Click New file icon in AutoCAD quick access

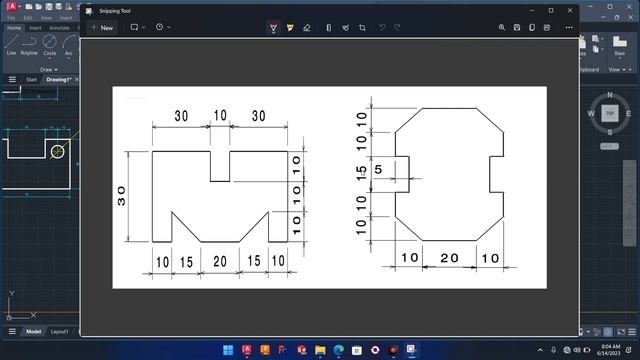[29, 7]
